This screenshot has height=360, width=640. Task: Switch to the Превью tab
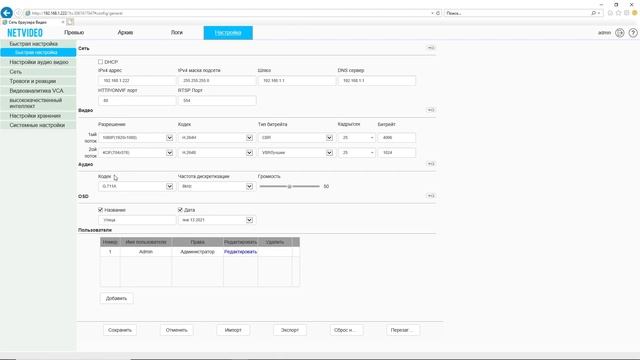pyautogui.click(x=74, y=33)
